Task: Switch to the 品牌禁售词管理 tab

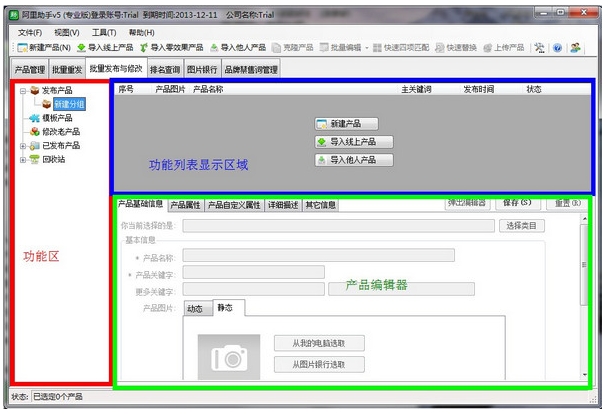Action: pyautogui.click(x=251, y=70)
